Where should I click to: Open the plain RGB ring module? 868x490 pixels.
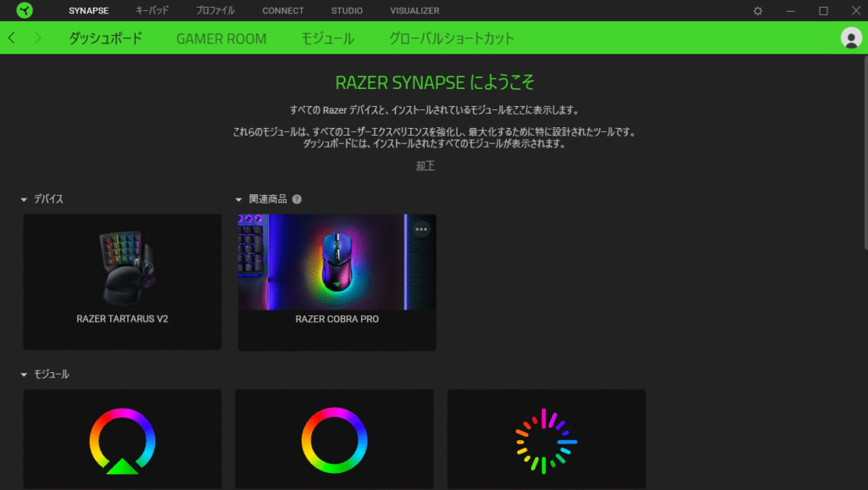tap(334, 441)
